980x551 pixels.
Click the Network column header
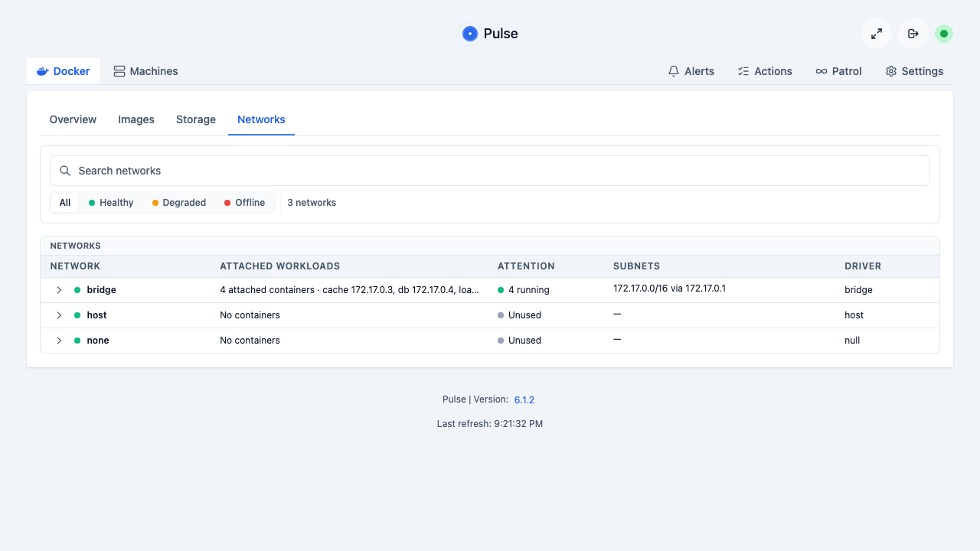(75, 266)
